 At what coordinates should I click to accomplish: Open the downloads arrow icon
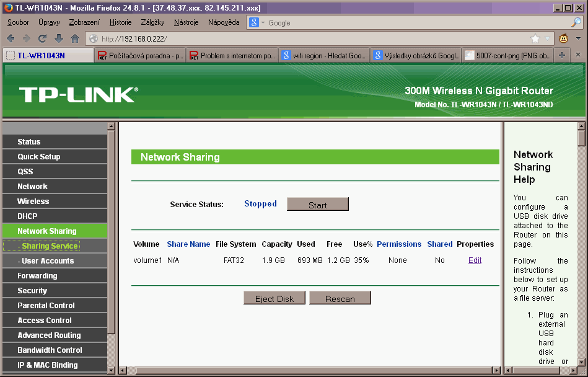coord(58,38)
